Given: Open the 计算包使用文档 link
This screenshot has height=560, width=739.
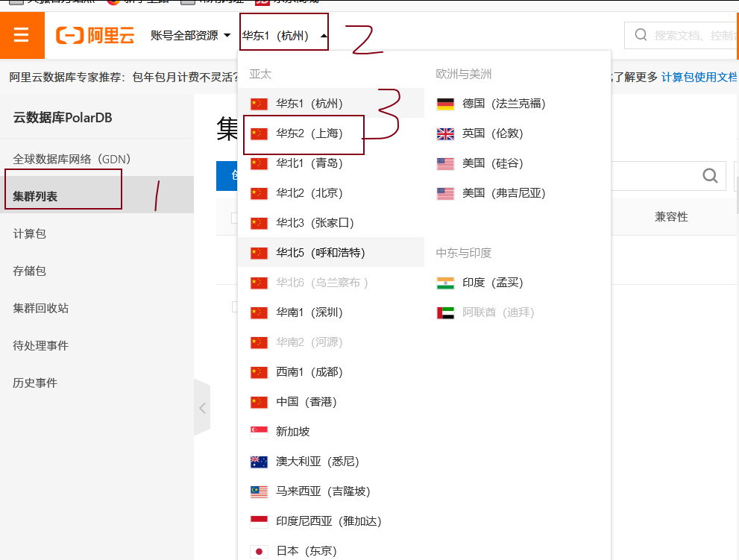Looking at the screenshot, I should [699, 77].
